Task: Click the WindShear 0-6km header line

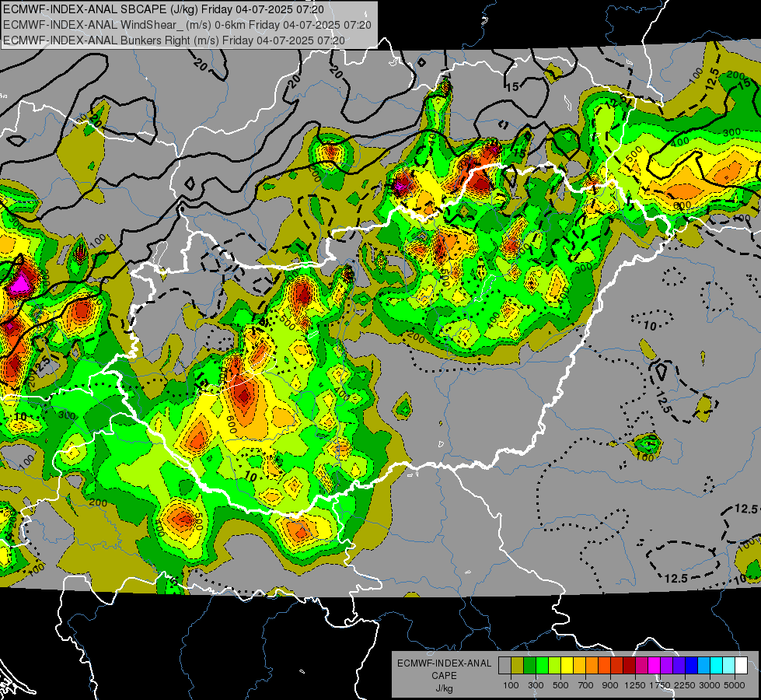Action: point(187,25)
